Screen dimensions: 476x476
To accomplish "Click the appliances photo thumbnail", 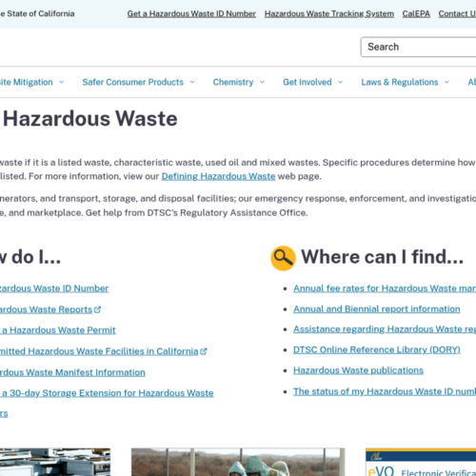I will point(55,462).
